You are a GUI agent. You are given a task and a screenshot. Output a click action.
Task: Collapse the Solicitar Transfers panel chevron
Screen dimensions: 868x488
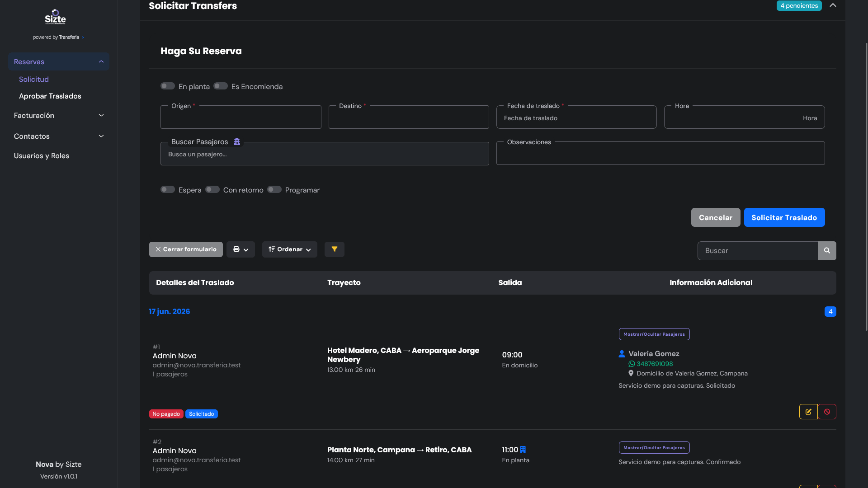point(833,5)
